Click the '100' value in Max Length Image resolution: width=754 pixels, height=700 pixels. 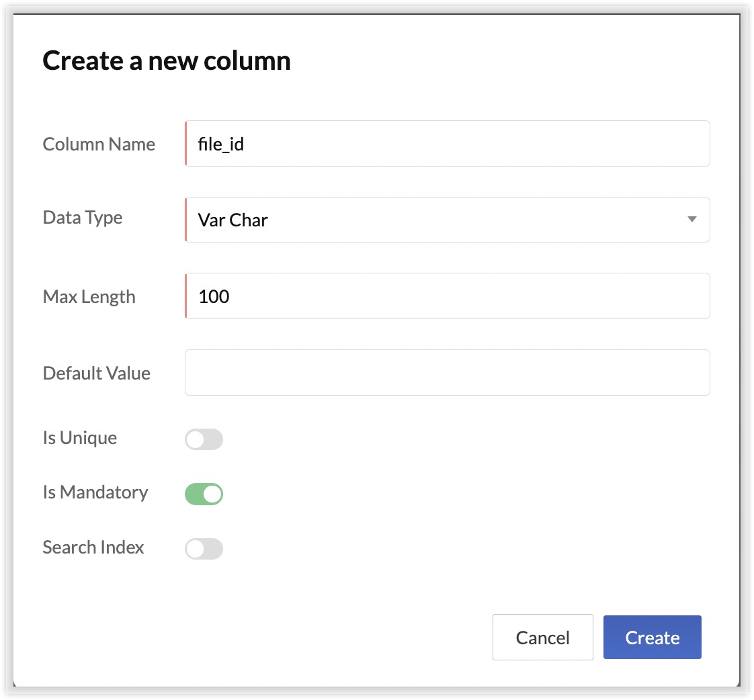tap(214, 296)
